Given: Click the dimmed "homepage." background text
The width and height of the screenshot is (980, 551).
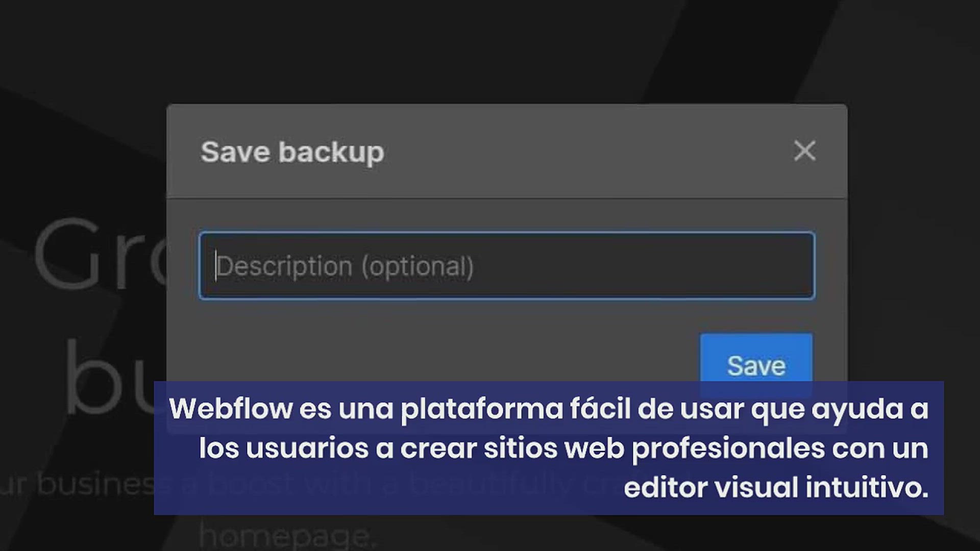Looking at the screenshot, I should (286, 535).
